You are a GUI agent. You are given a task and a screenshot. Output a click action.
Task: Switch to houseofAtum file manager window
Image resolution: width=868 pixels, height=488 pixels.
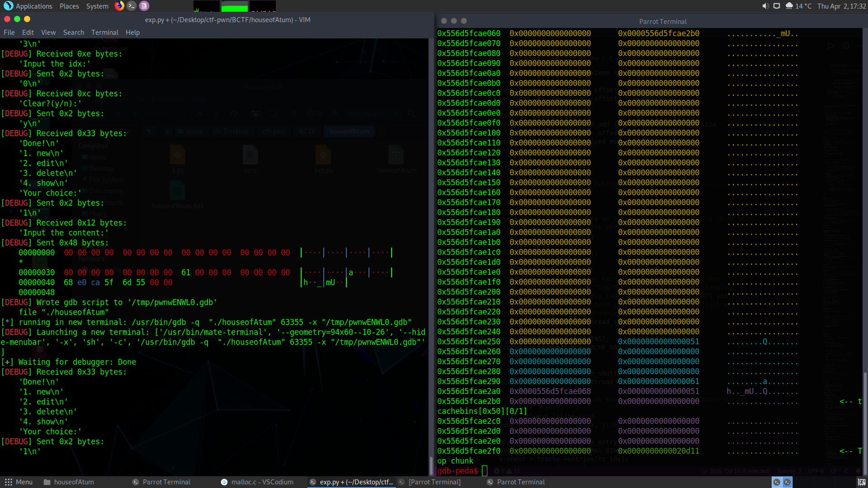(69, 482)
